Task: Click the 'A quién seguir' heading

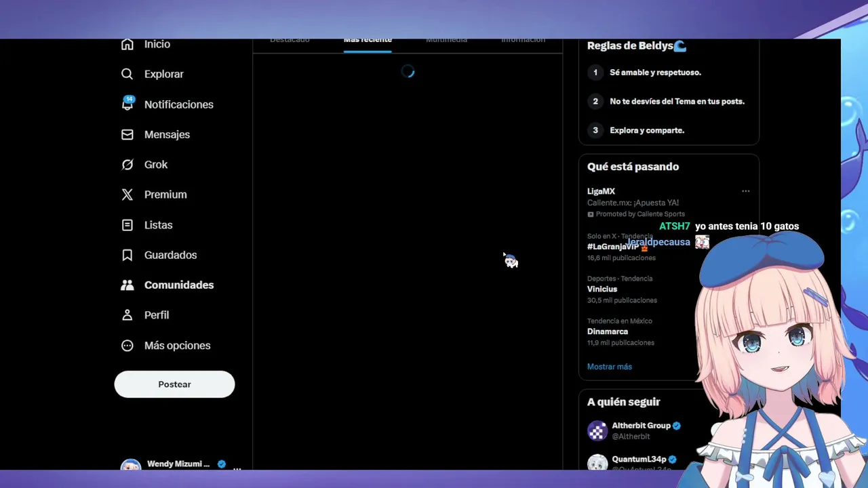Action: point(623,402)
